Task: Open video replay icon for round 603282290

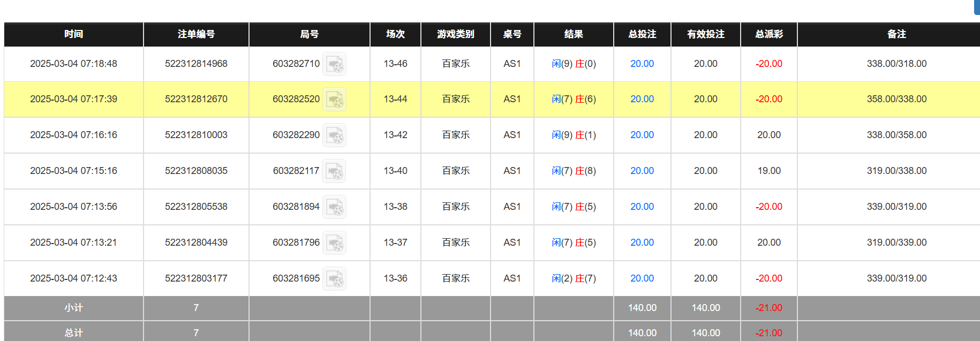Action: (335, 135)
